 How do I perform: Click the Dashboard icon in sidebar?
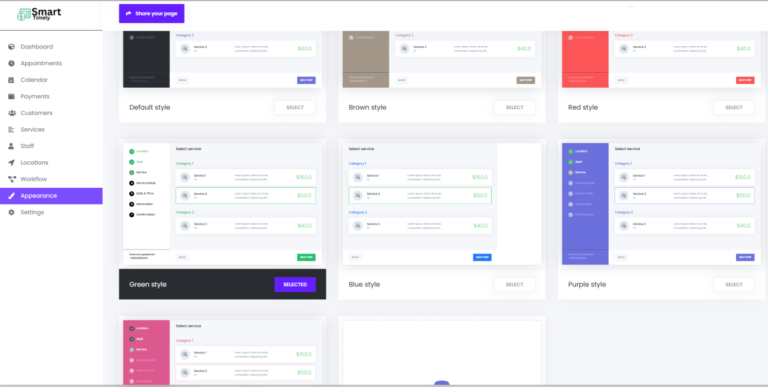11,47
